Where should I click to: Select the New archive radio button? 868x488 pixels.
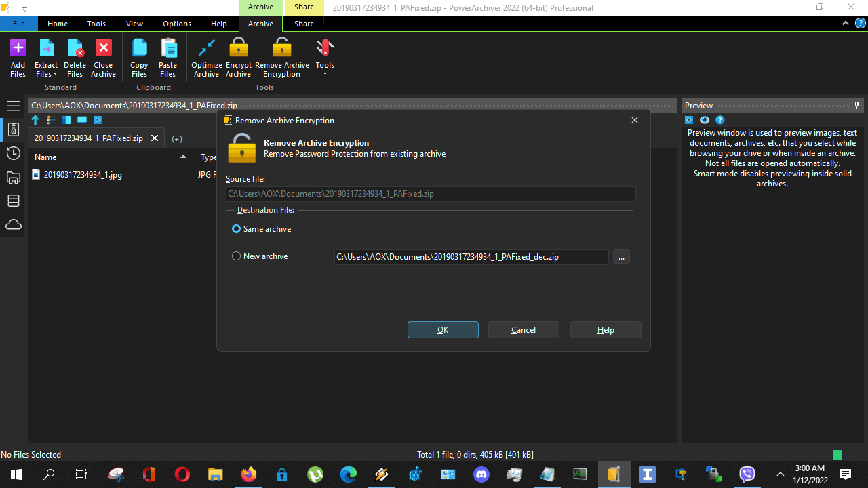tap(236, 256)
